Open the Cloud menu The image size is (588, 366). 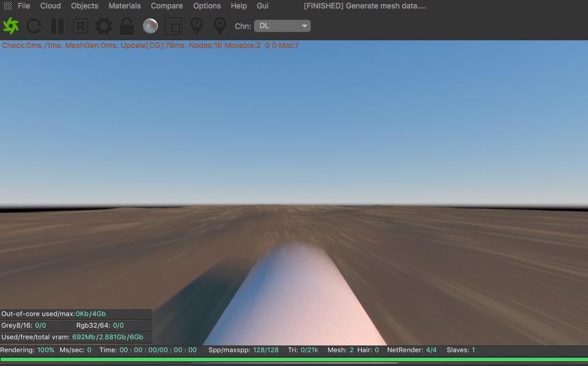(51, 5)
